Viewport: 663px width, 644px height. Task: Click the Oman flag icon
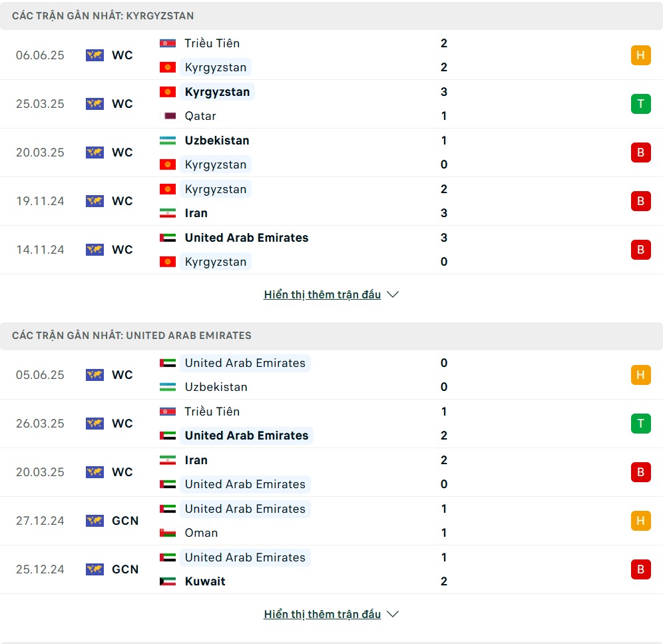(x=168, y=533)
